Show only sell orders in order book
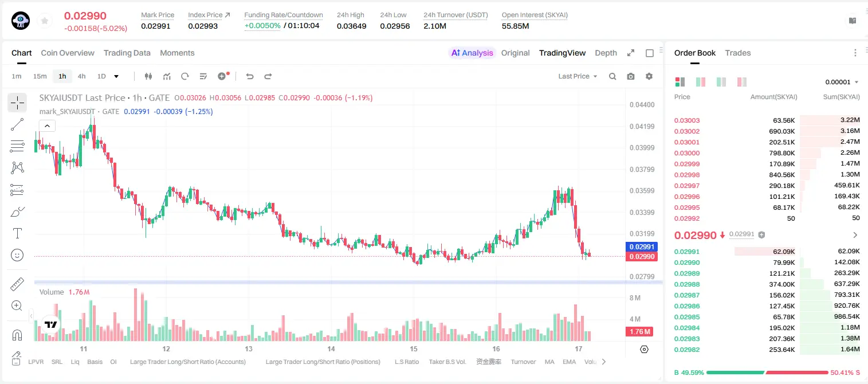 coord(741,82)
